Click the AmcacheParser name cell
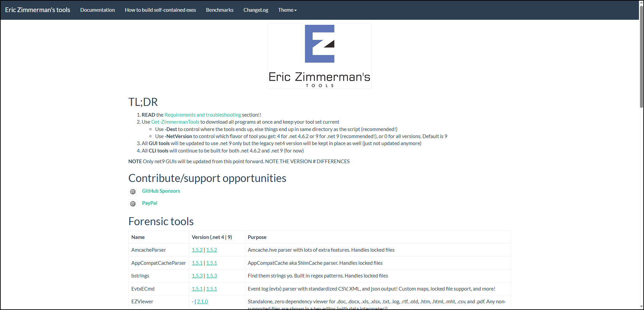Screen dimensions: 644x310 tap(159, 250)
